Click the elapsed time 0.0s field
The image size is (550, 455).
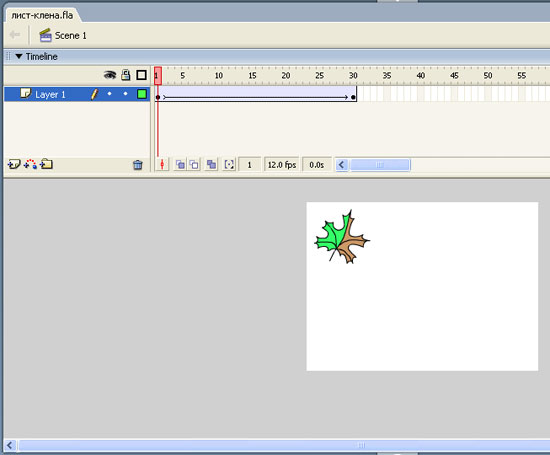coord(316,165)
